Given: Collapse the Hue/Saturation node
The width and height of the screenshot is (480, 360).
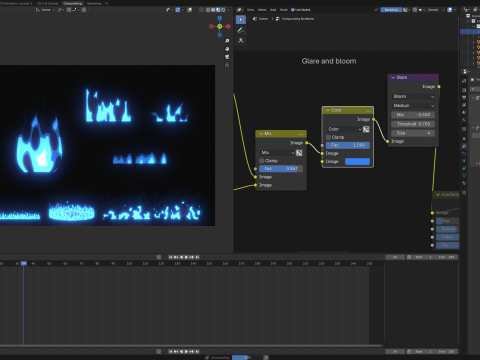Looking at the screenshot, I should tap(438, 194).
